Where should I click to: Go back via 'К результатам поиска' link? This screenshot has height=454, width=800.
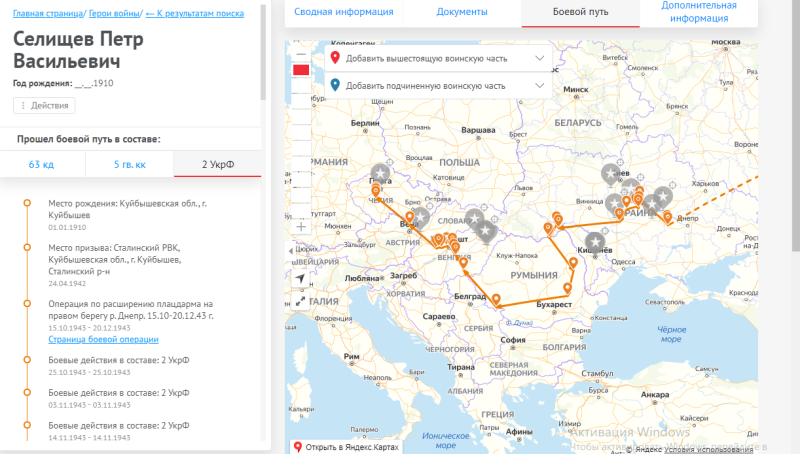(x=195, y=13)
